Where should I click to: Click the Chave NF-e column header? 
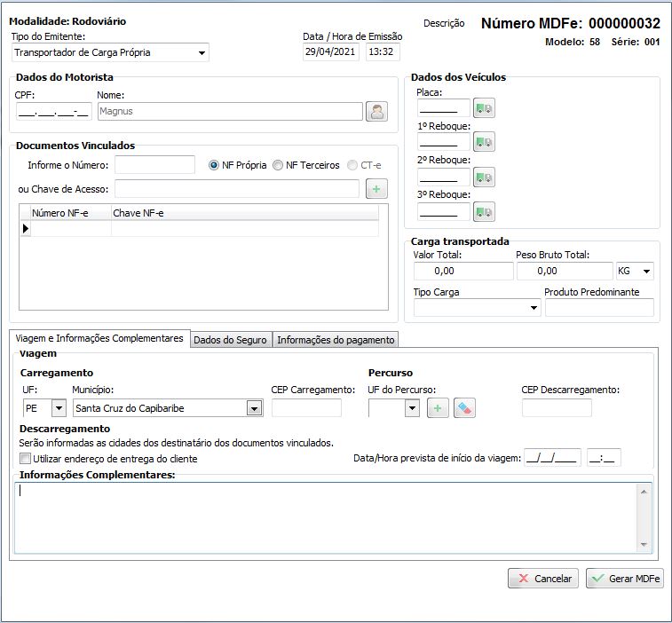[x=245, y=213]
